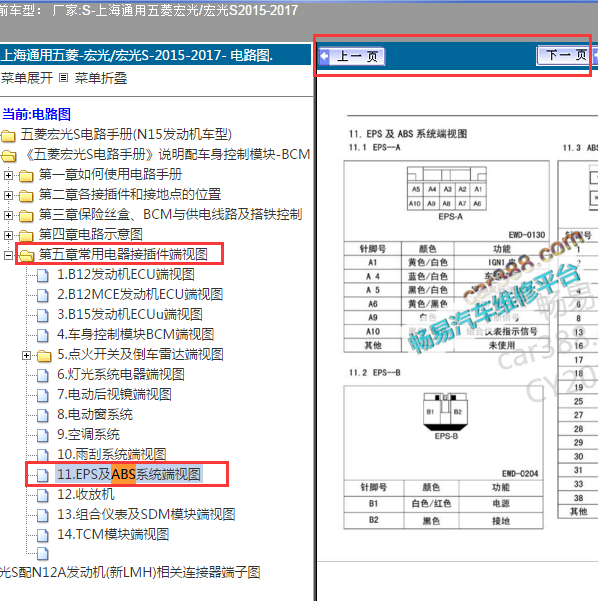The height and width of the screenshot is (601, 598).
Task: Open 6.灯光系统电器端视图 page
Action: click(x=121, y=374)
